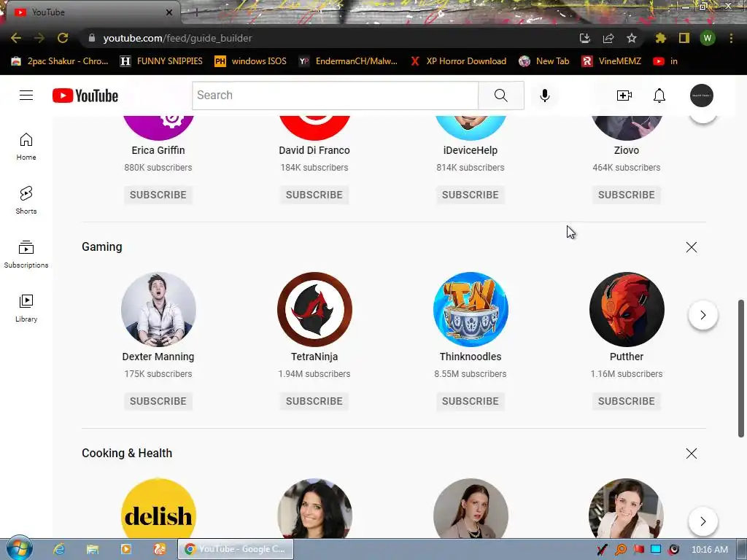Show more Gaming channels with the arrow

tap(703, 315)
